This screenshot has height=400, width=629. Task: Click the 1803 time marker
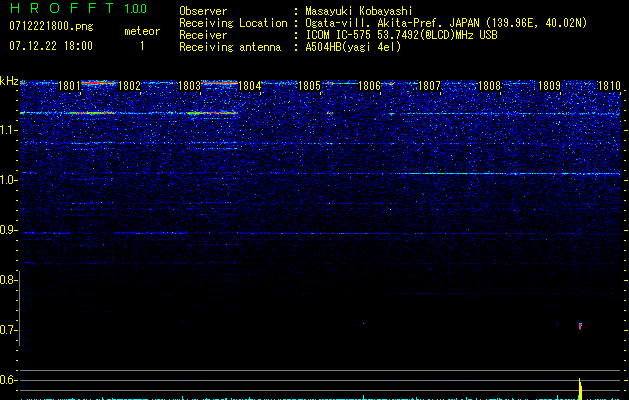tap(189, 86)
